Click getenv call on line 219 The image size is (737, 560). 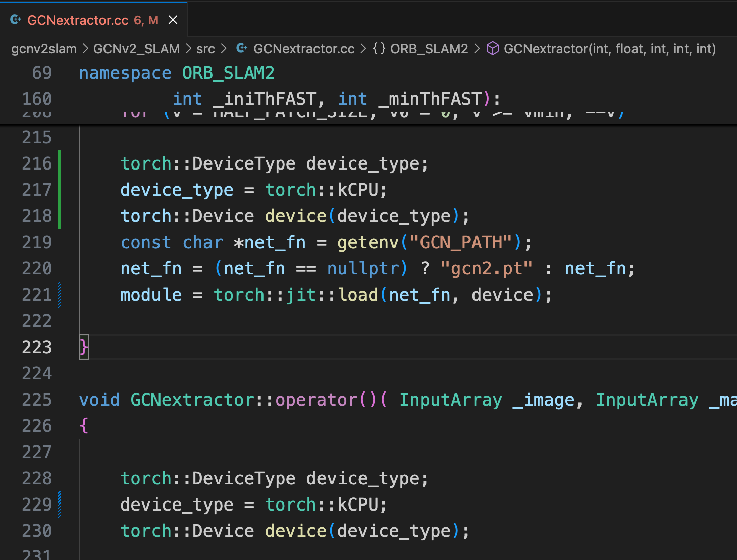point(368,242)
